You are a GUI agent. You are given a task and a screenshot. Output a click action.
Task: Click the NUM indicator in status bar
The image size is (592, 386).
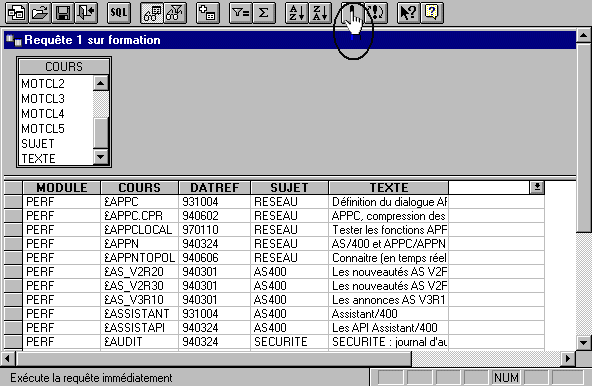click(x=506, y=377)
